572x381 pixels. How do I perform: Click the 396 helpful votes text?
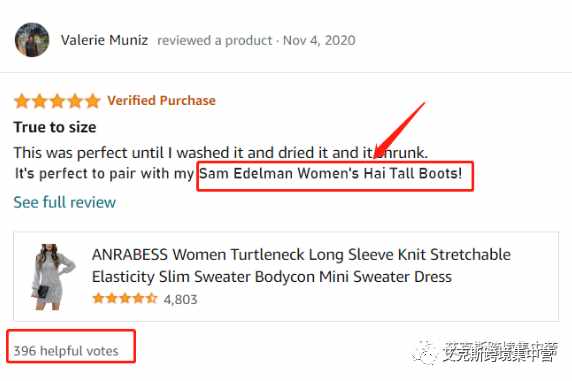tap(66, 351)
